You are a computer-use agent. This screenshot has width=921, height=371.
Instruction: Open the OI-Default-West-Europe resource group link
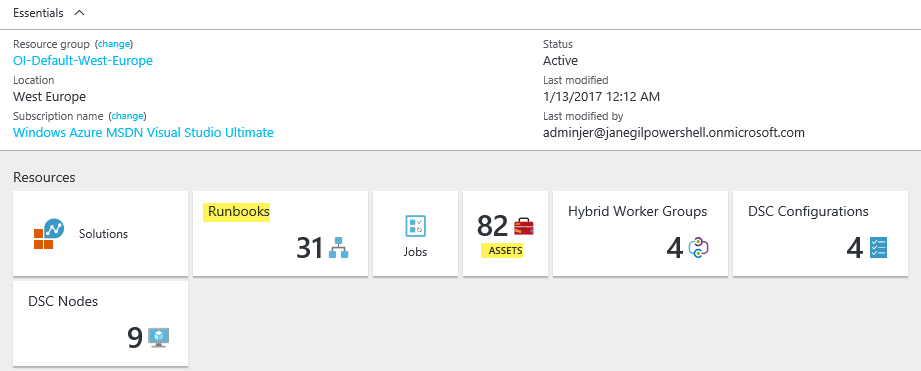[x=83, y=60]
